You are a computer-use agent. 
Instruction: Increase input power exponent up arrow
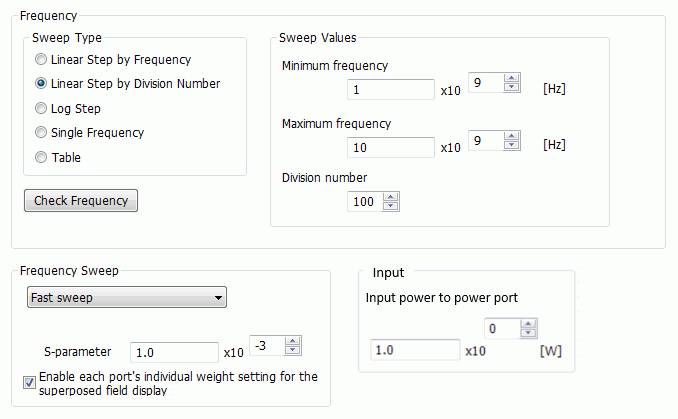click(530, 323)
